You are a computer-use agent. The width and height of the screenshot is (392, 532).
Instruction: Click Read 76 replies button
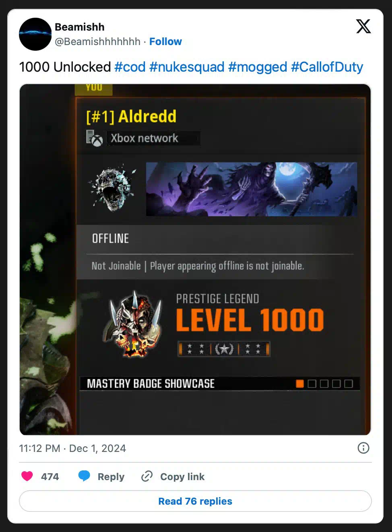click(195, 501)
